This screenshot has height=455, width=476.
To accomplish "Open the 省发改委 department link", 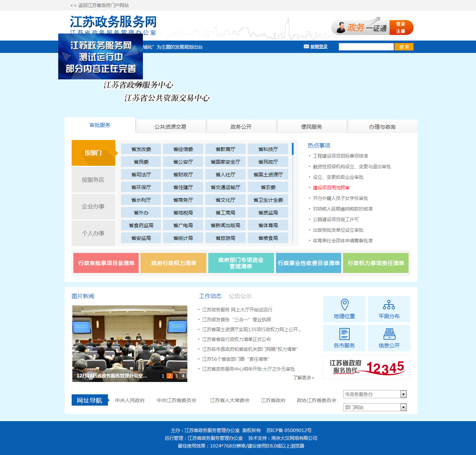I will tap(141, 149).
